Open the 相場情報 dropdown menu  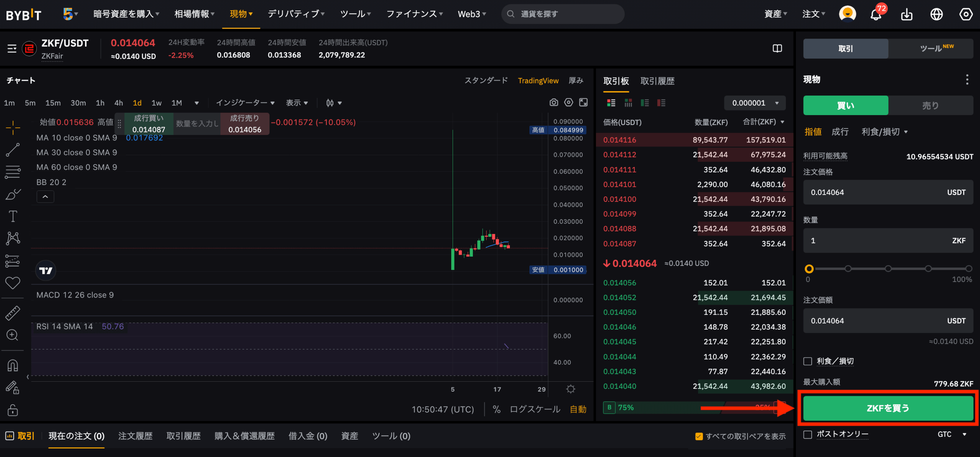coord(194,14)
